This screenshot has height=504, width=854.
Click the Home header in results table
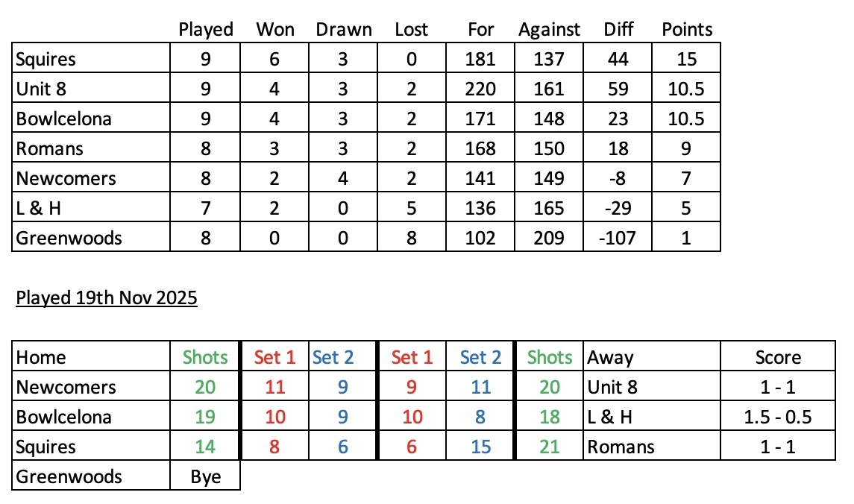pyautogui.click(x=41, y=358)
